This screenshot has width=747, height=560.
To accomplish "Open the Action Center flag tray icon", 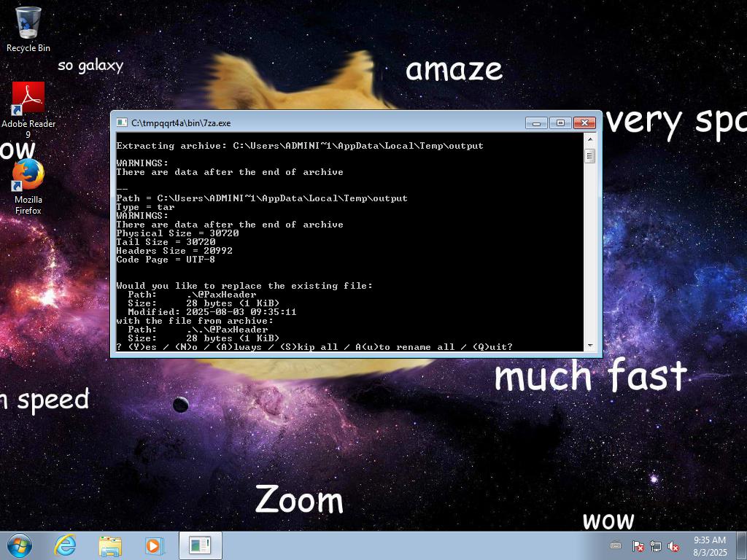I will (x=638, y=546).
